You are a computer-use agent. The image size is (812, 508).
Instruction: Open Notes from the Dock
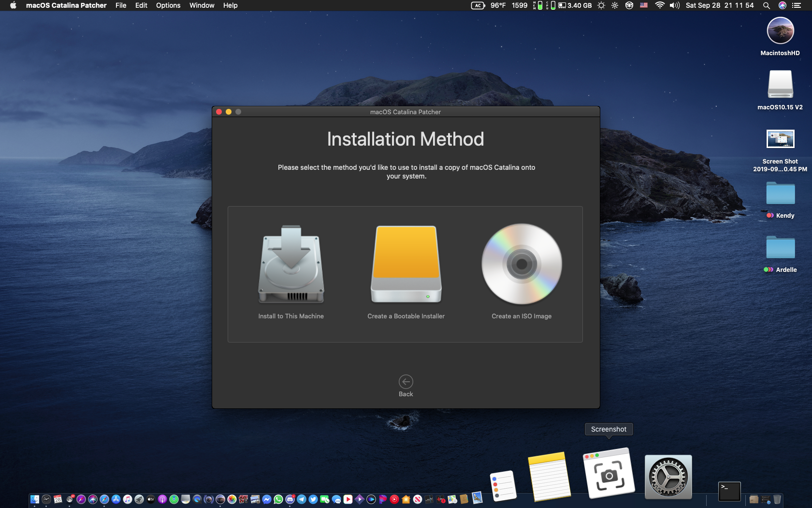tap(550, 476)
